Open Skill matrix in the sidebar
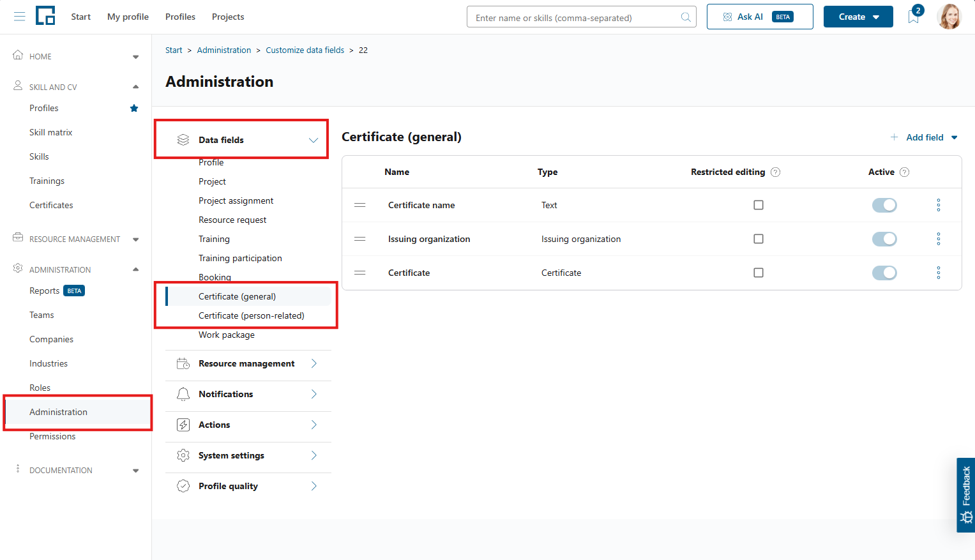Screen dimensions: 975x560 (x=51, y=132)
